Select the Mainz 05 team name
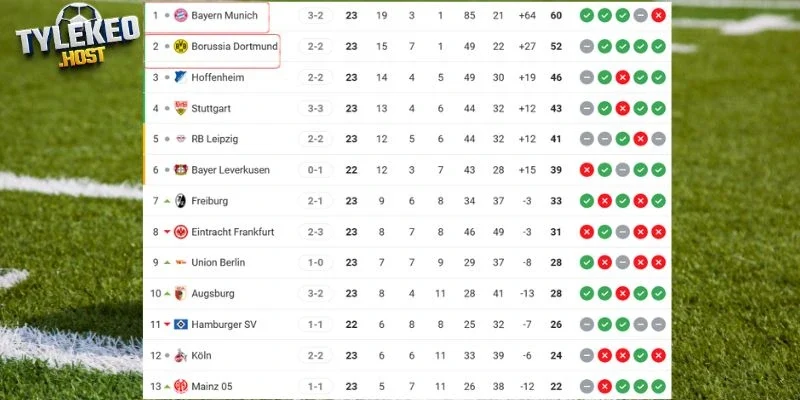Viewport: 800px width, 400px height. coord(212,386)
